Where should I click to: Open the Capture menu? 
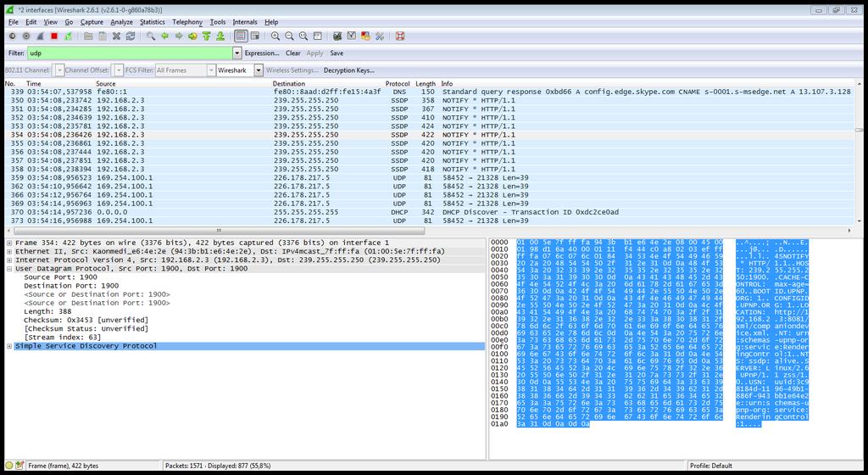click(92, 22)
